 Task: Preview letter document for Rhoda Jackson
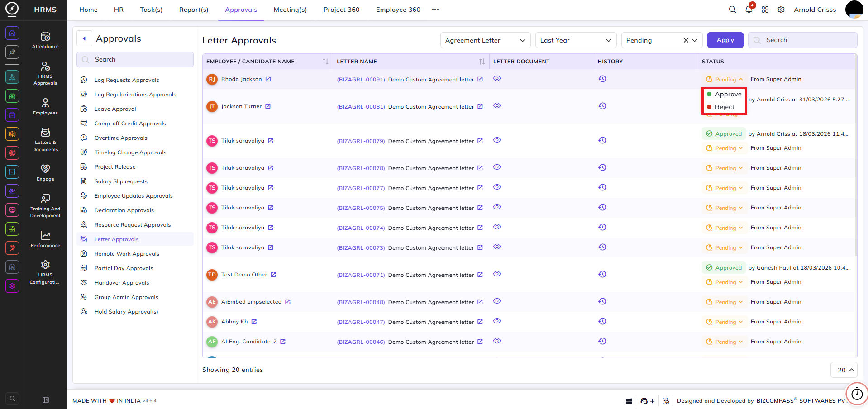[497, 78]
